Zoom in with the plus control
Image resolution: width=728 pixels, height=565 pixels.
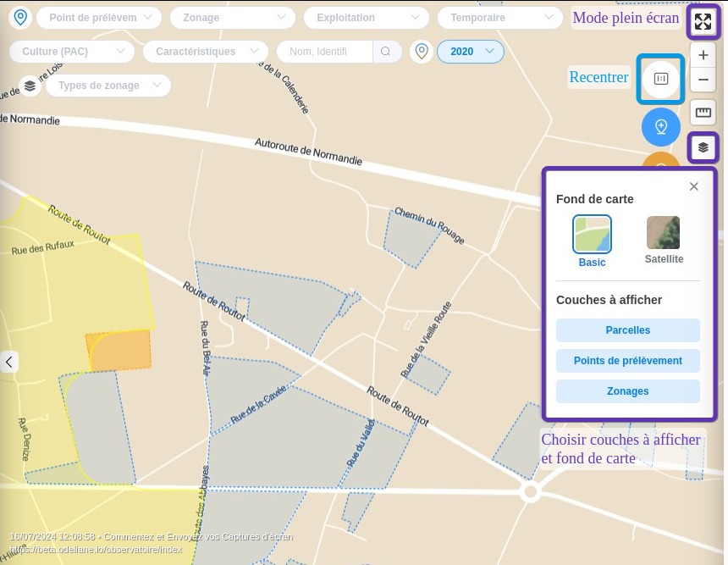(x=703, y=54)
